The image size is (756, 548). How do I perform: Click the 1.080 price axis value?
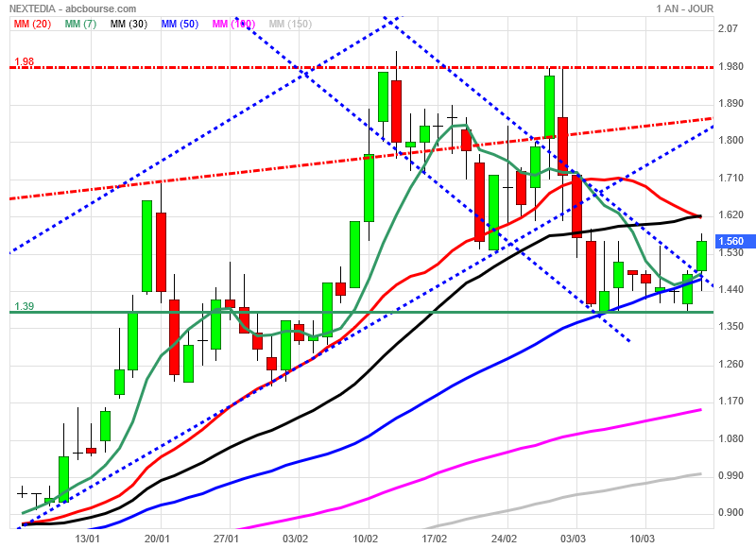pyautogui.click(x=730, y=438)
